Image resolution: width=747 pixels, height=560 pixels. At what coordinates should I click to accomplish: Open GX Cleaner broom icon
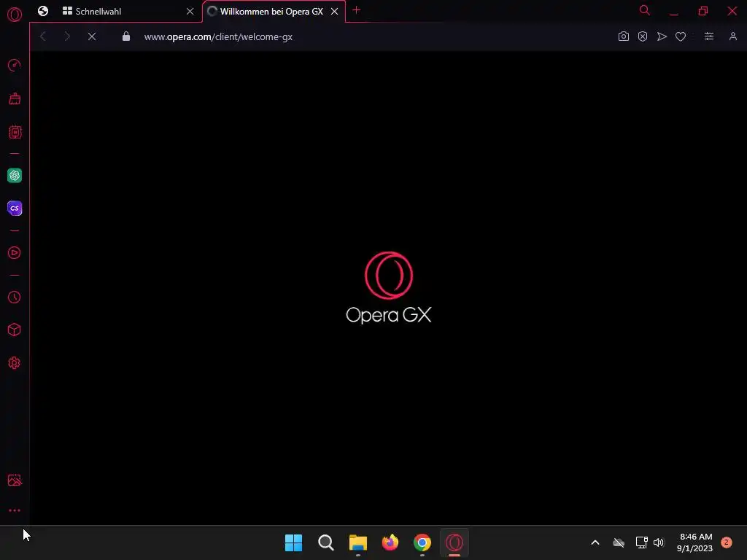[x=15, y=98]
